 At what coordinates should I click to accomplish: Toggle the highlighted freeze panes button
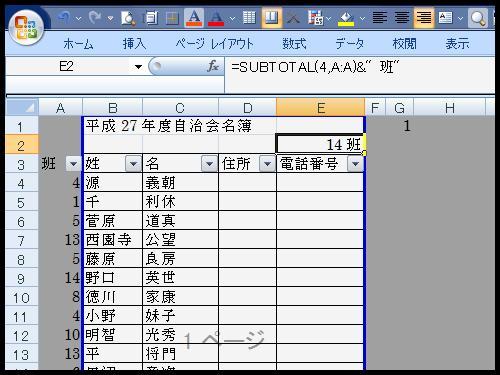coord(272,17)
